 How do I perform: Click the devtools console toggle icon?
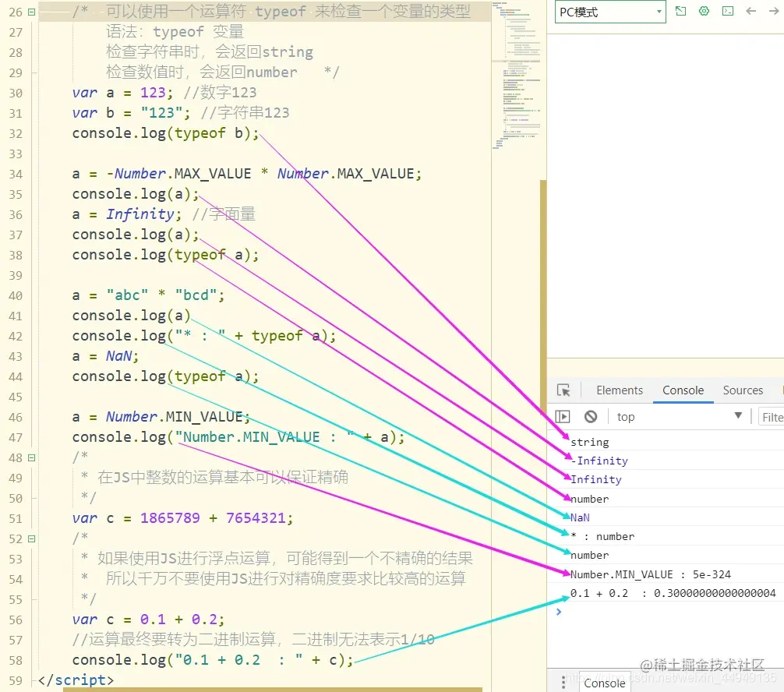click(x=728, y=11)
